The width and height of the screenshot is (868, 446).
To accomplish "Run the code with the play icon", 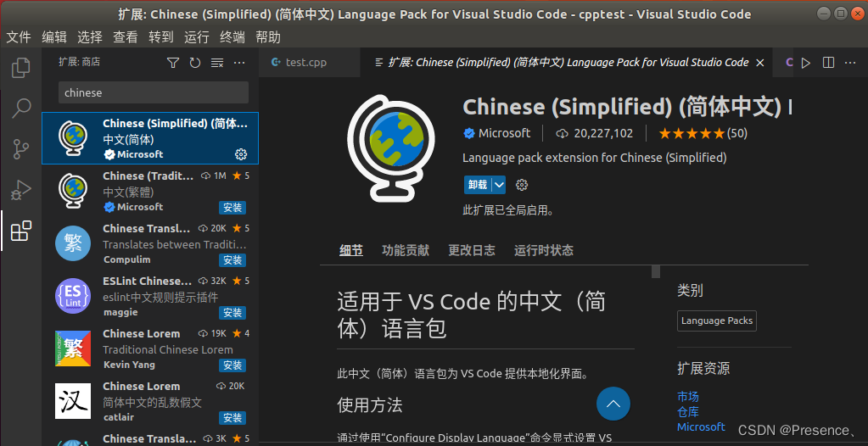I will [x=806, y=63].
